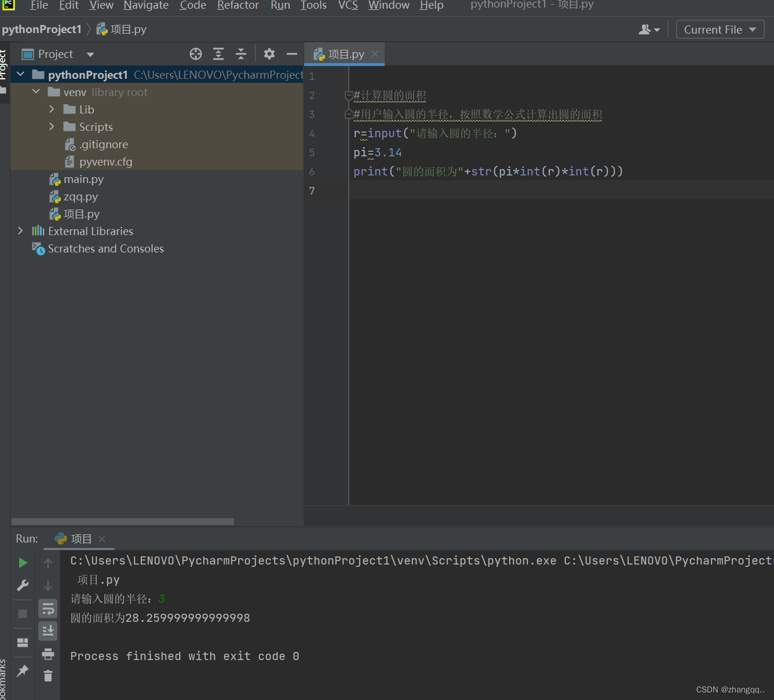
Task: Collapse all items in Project tree
Action: coord(240,53)
